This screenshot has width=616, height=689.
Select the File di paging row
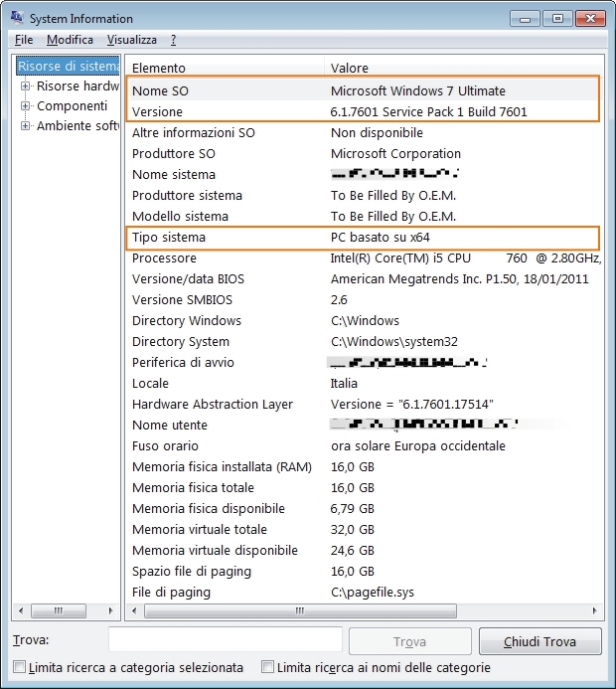[364, 592]
